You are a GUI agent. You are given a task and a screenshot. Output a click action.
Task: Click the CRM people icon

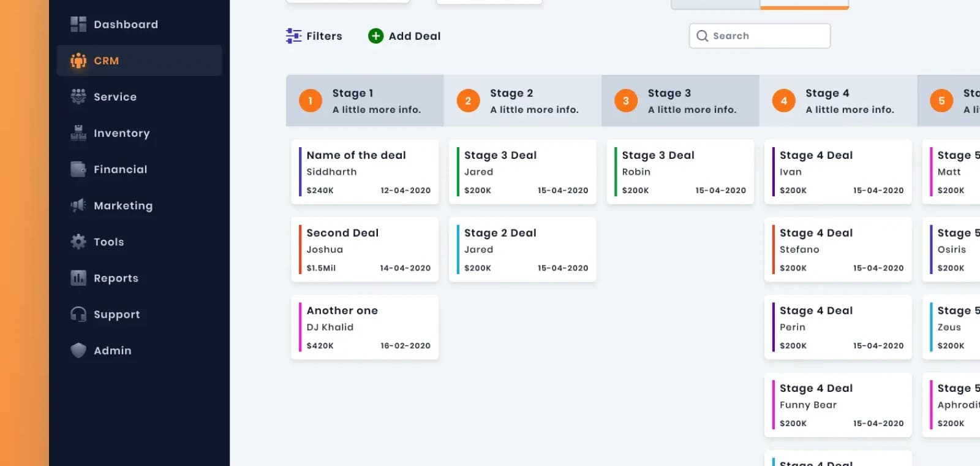(78, 61)
